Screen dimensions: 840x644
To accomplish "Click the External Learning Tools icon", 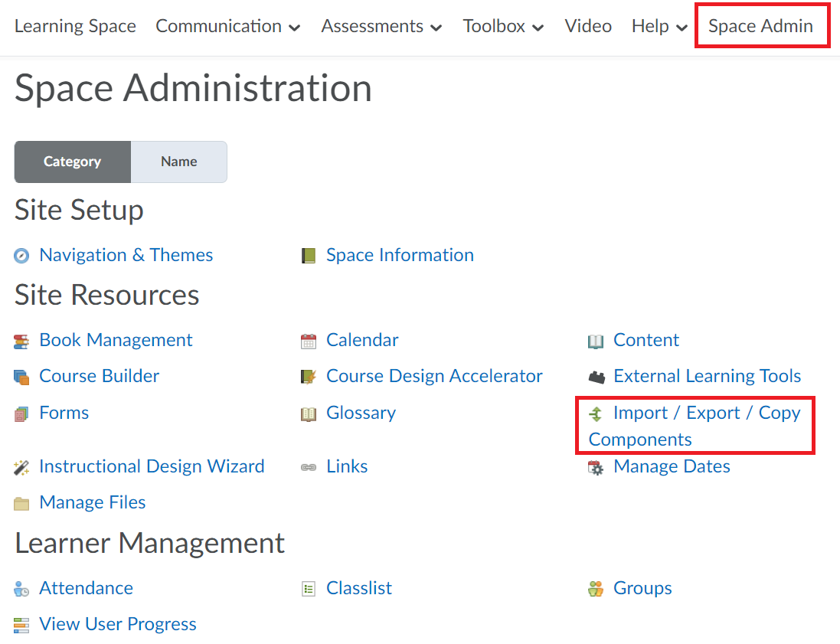I will 596,378.
